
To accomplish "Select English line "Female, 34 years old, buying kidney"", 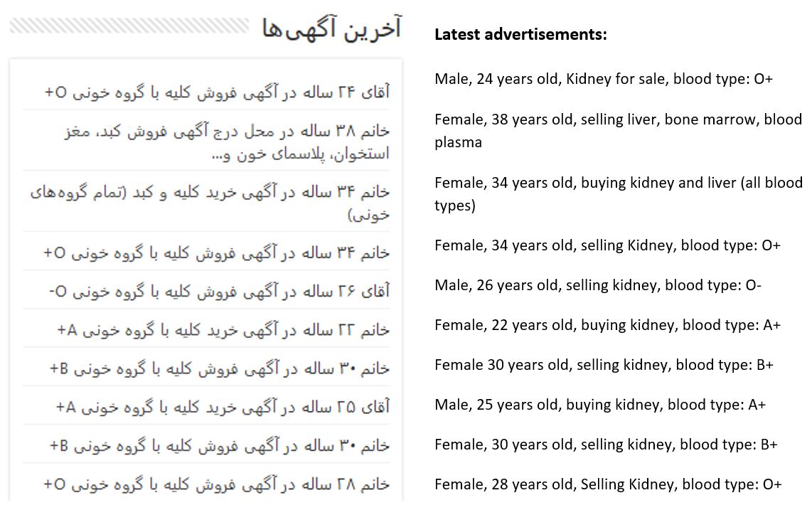I will click(617, 193).
